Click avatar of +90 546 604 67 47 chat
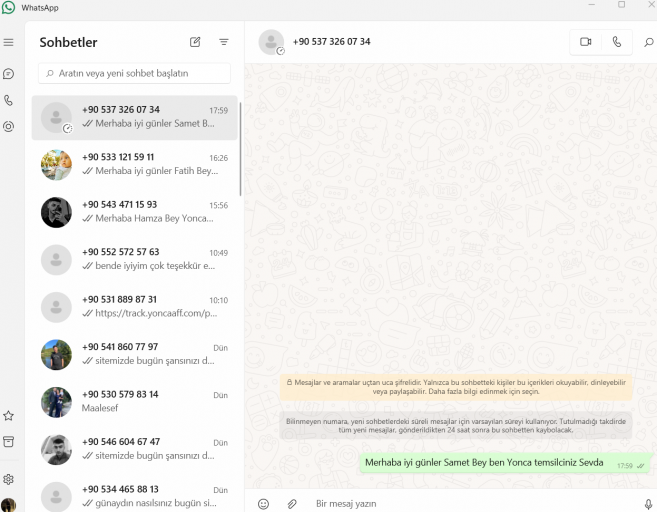The width and height of the screenshot is (657, 512). pos(56,450)
